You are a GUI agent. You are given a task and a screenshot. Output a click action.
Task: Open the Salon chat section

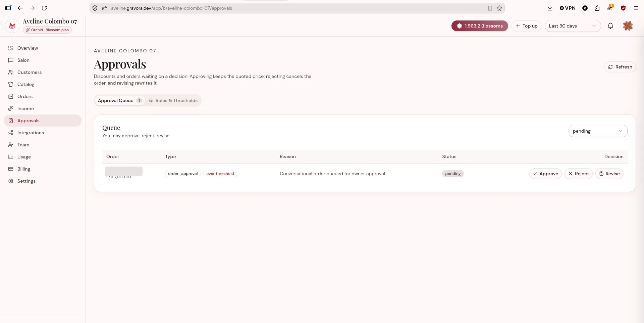(x=43, y=60)
